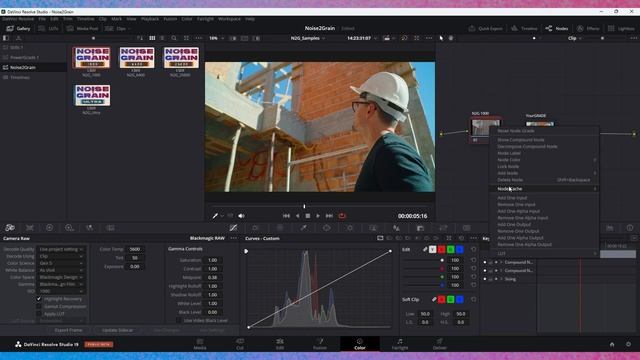Select Delete Node in context menu

point(544,180)
